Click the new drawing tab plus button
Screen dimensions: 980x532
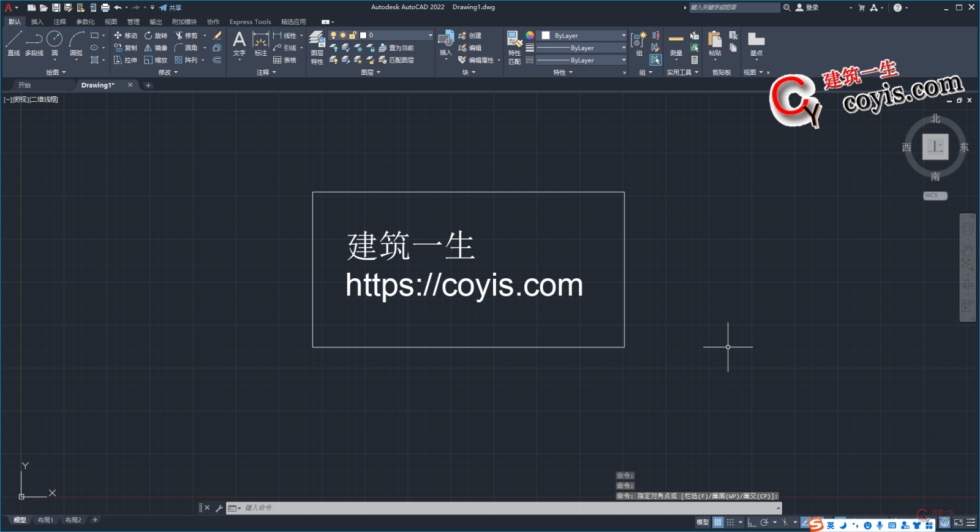148,85
